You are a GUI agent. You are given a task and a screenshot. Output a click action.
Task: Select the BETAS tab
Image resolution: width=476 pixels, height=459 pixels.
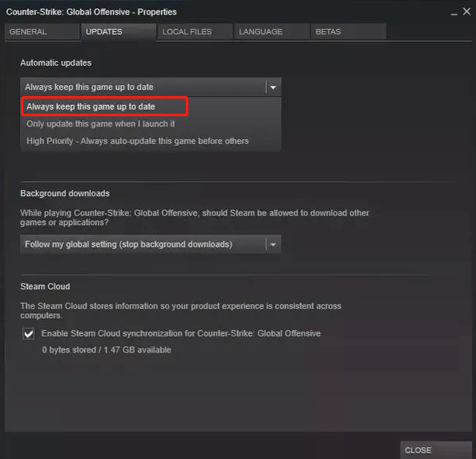tap(349, 31)
